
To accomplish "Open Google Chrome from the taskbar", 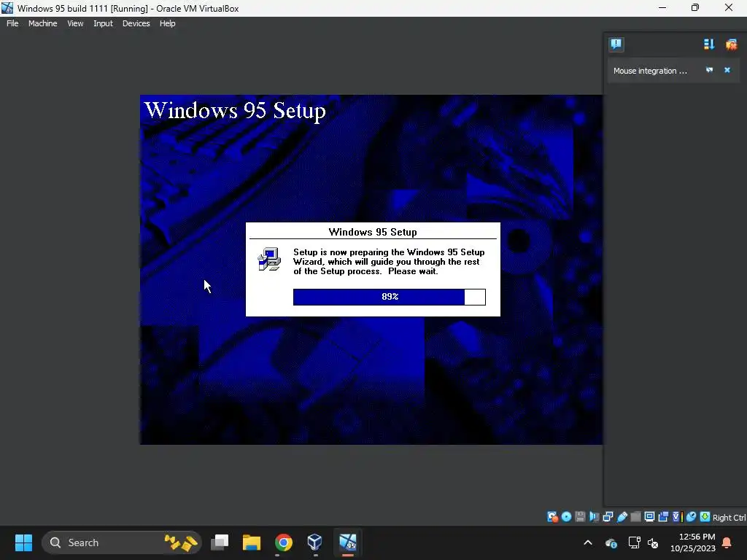I will tap(284, 542).
